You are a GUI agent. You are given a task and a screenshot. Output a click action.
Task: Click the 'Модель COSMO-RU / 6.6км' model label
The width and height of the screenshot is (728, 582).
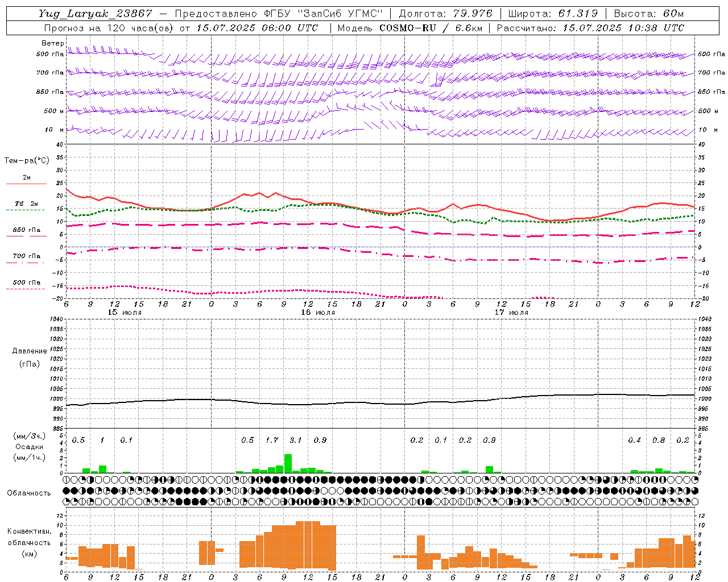tap(409, 28)
